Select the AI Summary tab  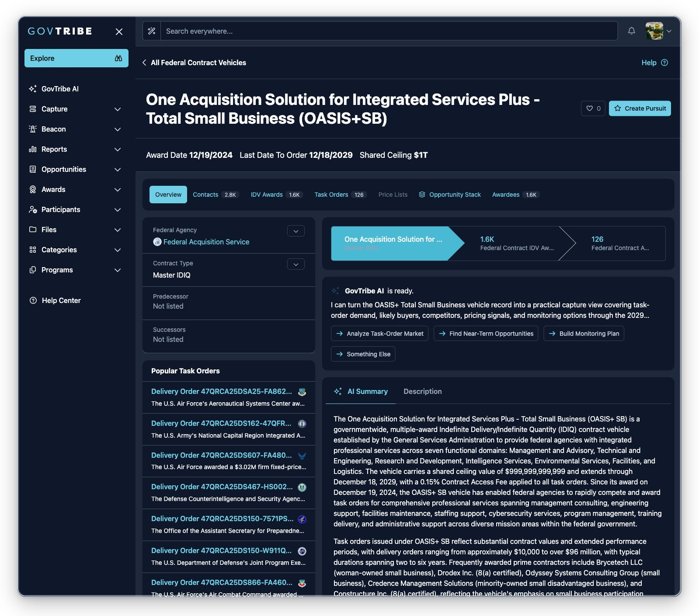[x=361, y=391]
